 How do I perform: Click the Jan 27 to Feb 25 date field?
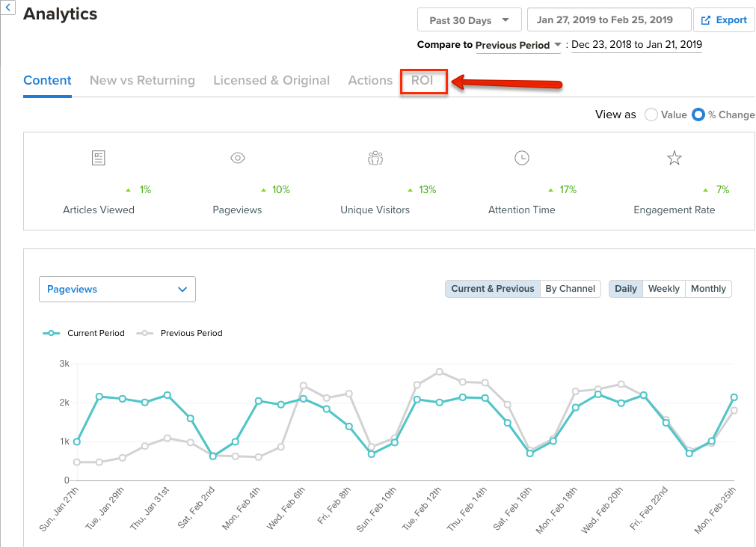coord(609,20)
